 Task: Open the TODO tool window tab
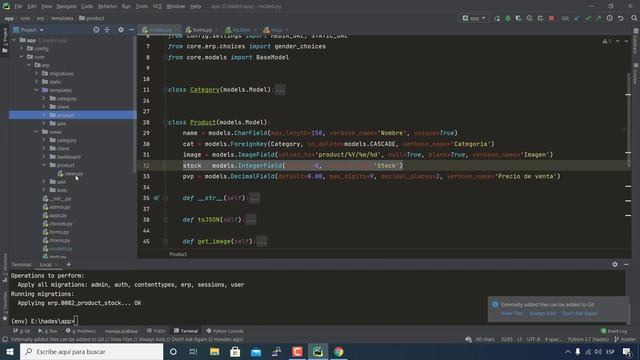point(156,331)
